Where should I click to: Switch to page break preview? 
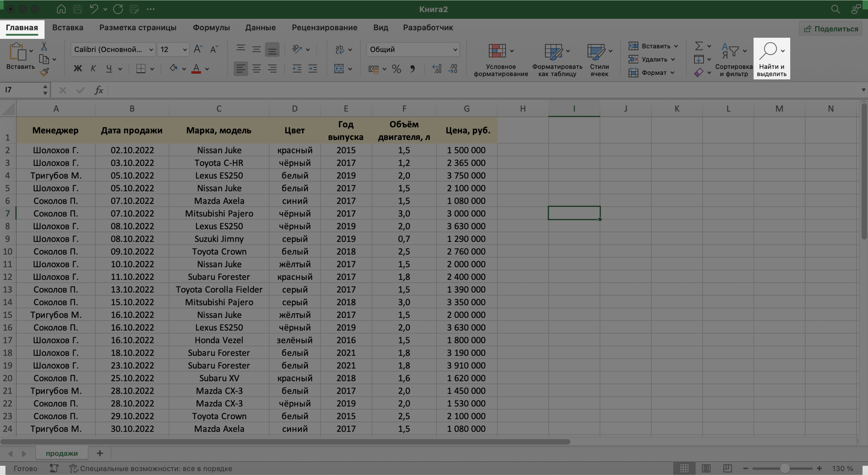pos(727,468)
